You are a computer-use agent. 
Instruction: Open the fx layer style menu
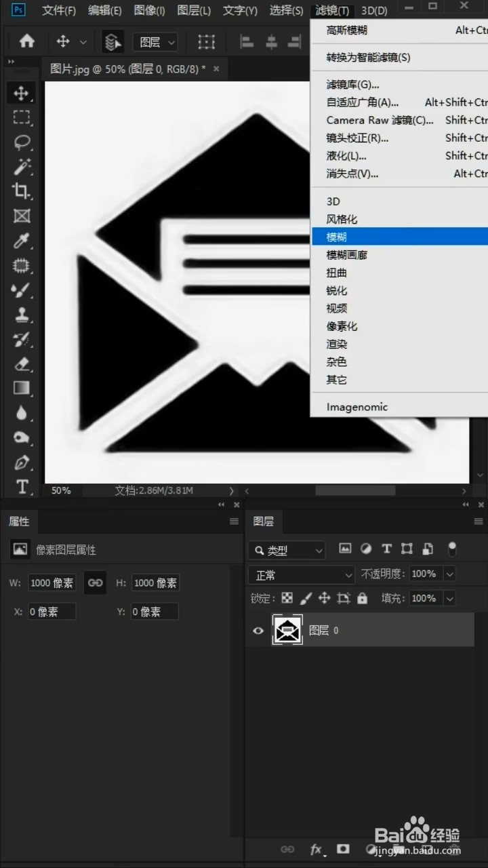pos(317,849)
